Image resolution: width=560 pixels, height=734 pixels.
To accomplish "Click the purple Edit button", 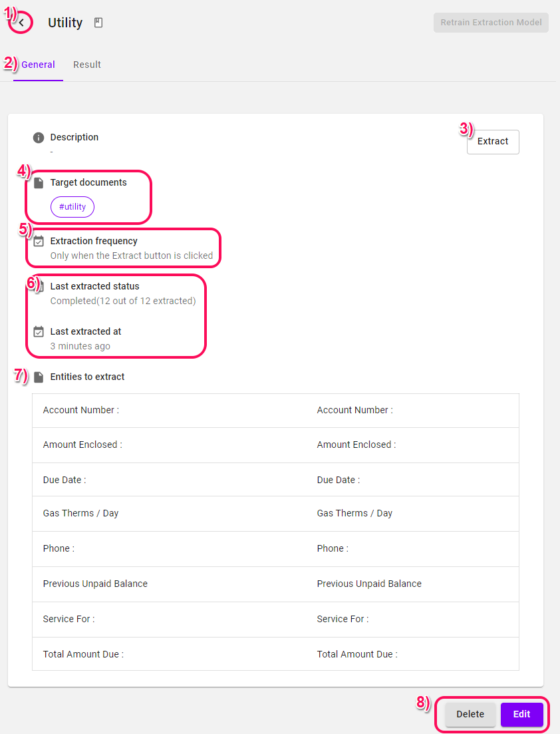I will pyautogui.click(x=521, y=714).
